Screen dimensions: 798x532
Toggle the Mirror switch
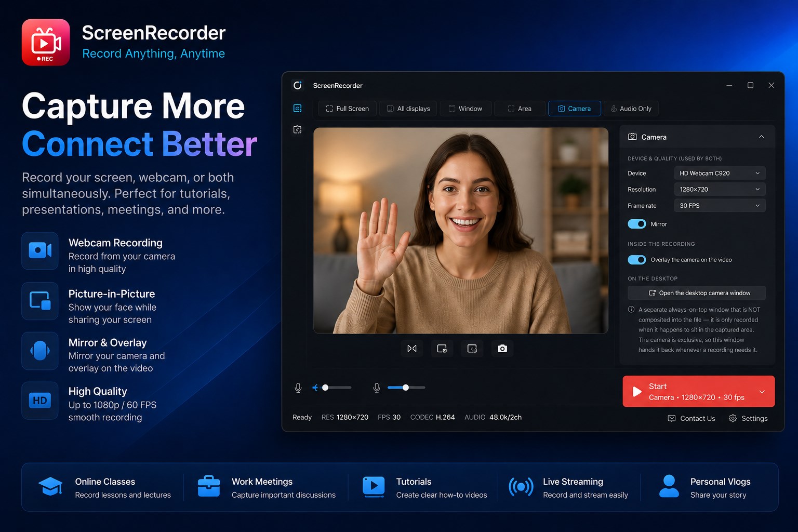pyautogui.click(x=637, y=224)
